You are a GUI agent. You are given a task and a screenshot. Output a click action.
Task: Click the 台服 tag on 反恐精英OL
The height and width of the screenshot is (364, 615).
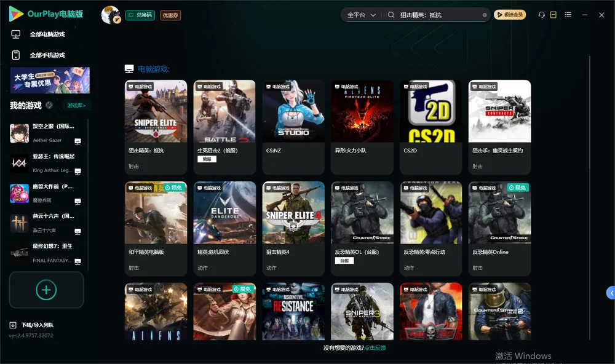point(344,261)
